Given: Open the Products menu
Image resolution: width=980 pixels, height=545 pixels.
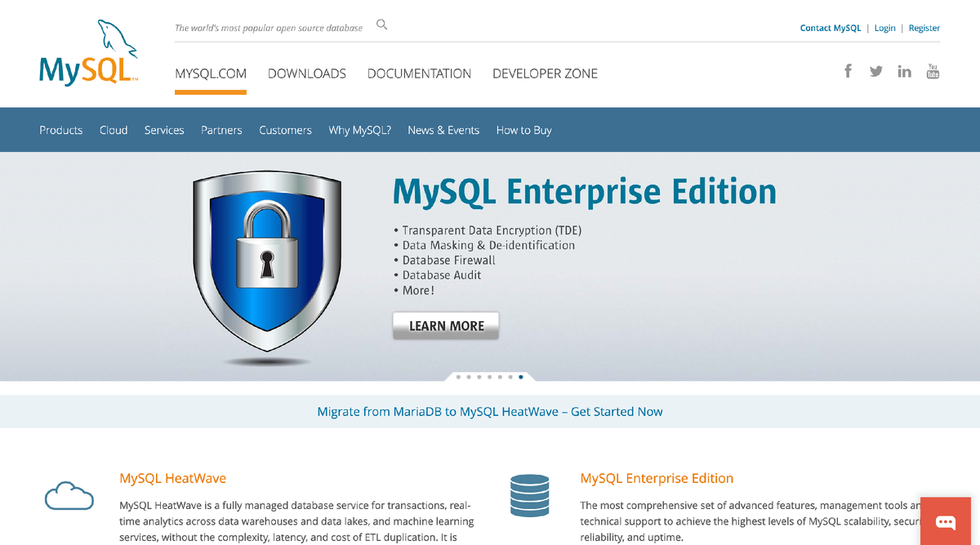Looking at the screenshot, I should [x=61, y=130].
